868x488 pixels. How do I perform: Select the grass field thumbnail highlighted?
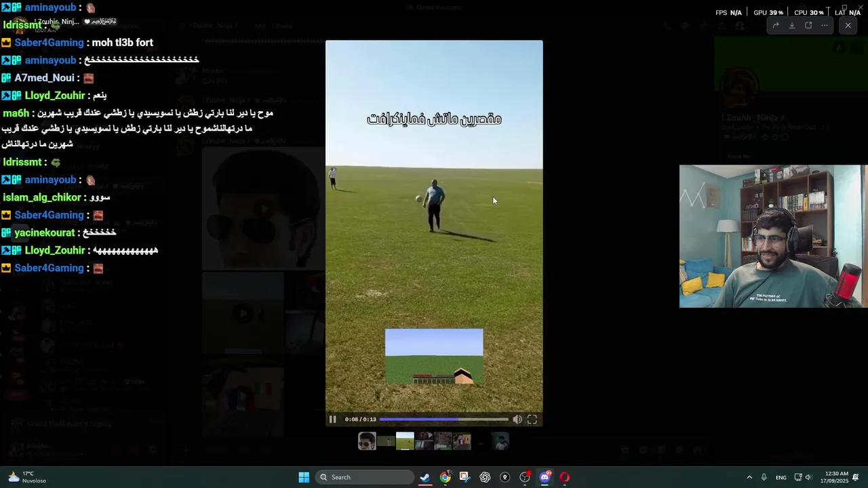[405, 441]
